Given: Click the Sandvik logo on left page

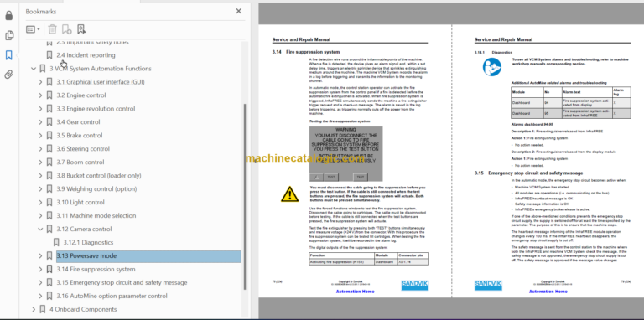Looking at the screenshot, I should pos(414,285).
